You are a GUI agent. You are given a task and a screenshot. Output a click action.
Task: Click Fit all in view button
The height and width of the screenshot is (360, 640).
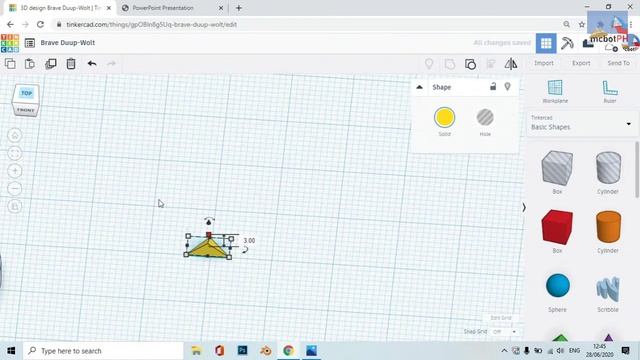pyautogui.click(x=15, y=153)
